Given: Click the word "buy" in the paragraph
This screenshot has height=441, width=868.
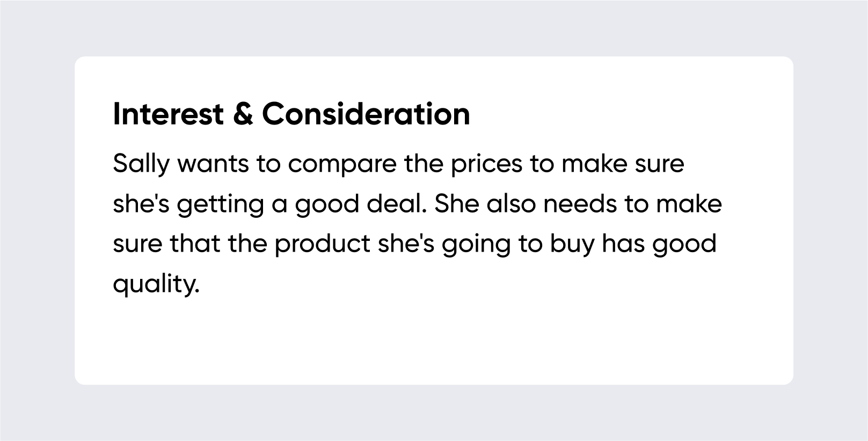Looking at the screenshot, I should click(572, 244).
